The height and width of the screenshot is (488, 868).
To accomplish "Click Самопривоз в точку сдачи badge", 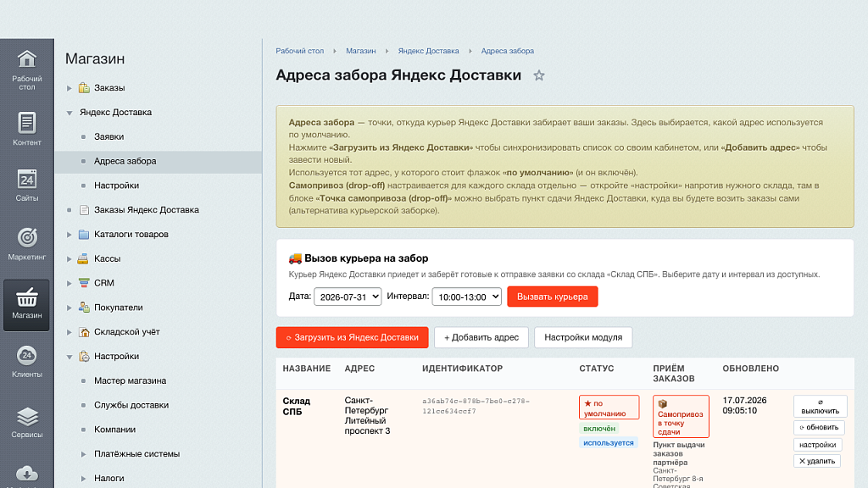I will pyautogui.click(x=681, y=417).
